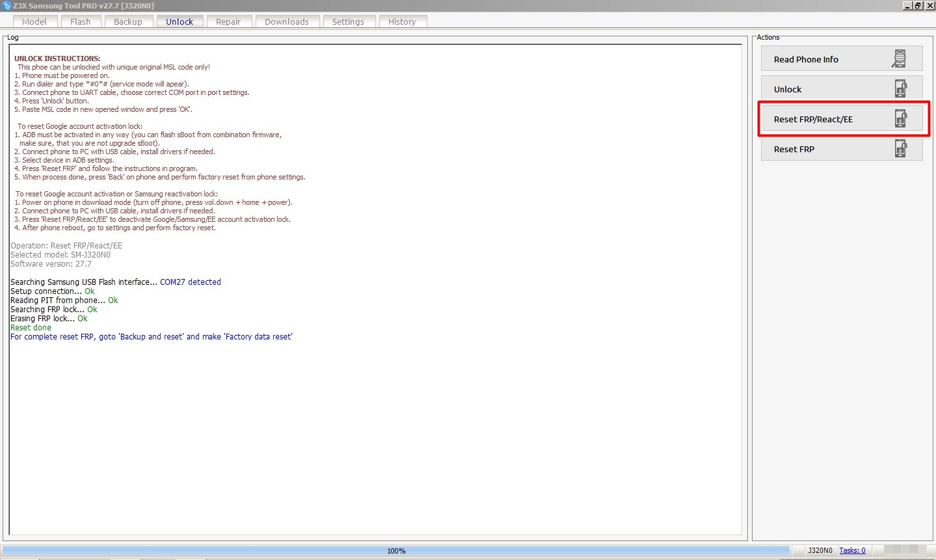Switch to the Settings tab
The width and height of the screenshot is (936, 560).
pos(348,21)
